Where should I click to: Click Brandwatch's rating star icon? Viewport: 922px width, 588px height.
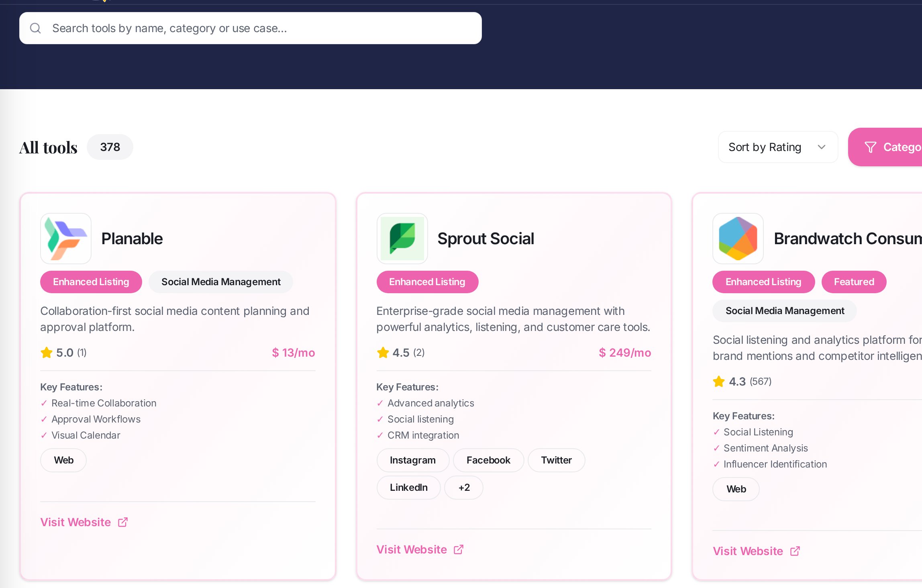pyautogui.click(x=719, y=382)
